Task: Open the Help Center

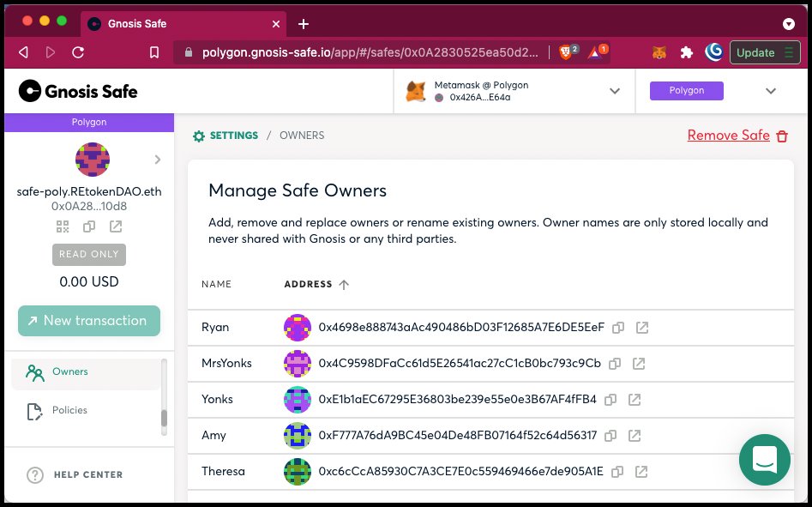Action: [75, 475]
